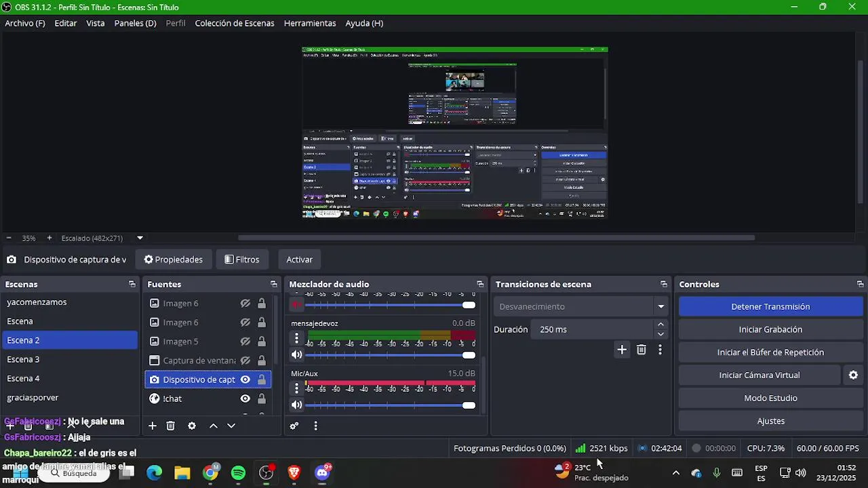
Task: Show the Captura de ventana source
Action: pyautogui.click(x=245, y=361)
